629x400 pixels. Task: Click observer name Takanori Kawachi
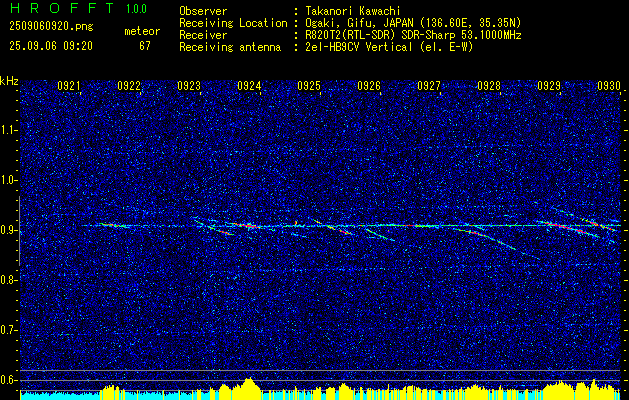click(351, 11)
